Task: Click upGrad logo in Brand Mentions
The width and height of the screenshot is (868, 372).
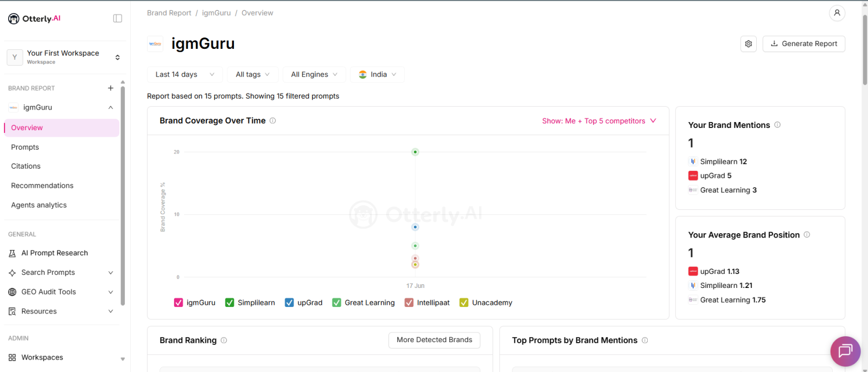Action: tap(693, 176)
